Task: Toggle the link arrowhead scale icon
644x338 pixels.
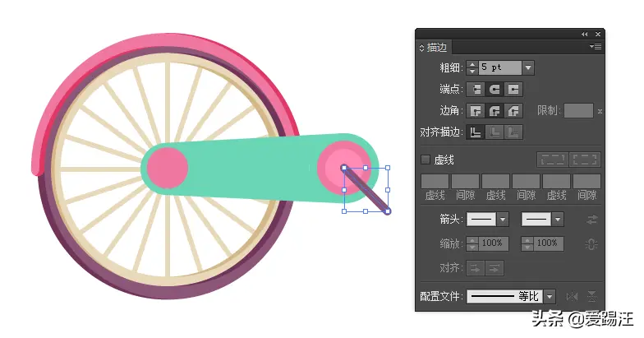Action: click(590, 243)
